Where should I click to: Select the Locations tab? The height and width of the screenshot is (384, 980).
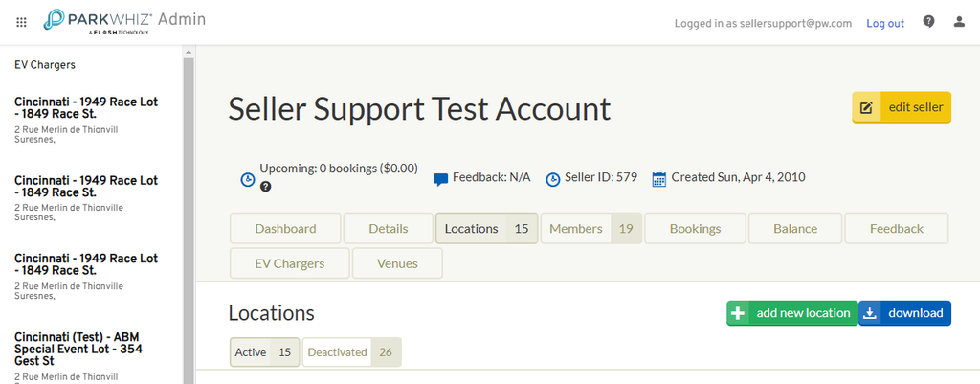point(487,228)
